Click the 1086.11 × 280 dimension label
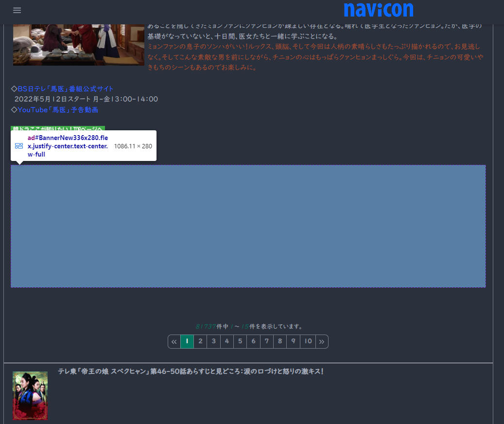The width and height of the screenshot is (504, 424). point(133,146)
